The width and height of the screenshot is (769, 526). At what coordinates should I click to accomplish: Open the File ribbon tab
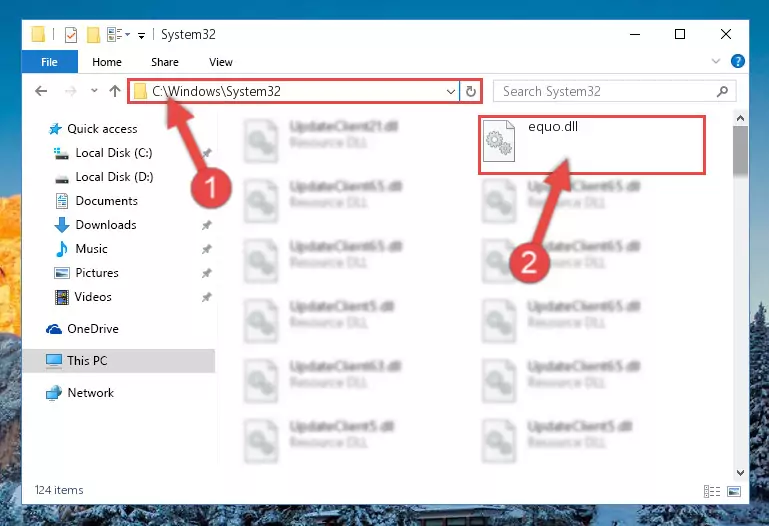(50, 62)
